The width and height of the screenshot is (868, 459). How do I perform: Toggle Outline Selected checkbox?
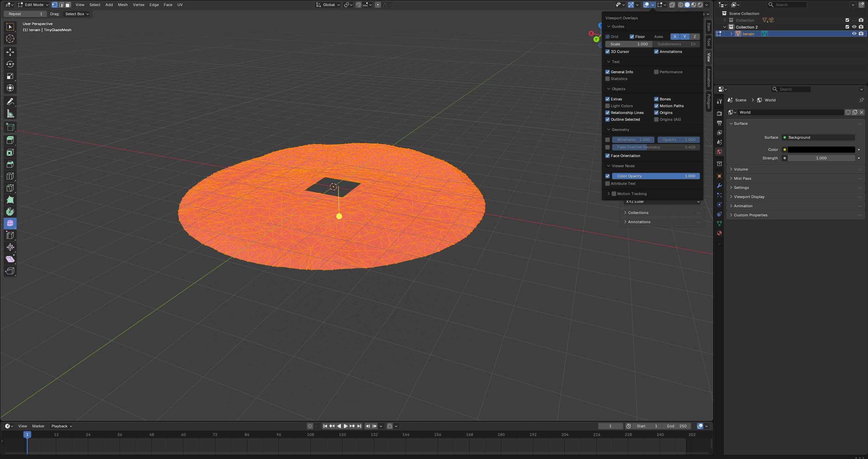click(607, 119)
